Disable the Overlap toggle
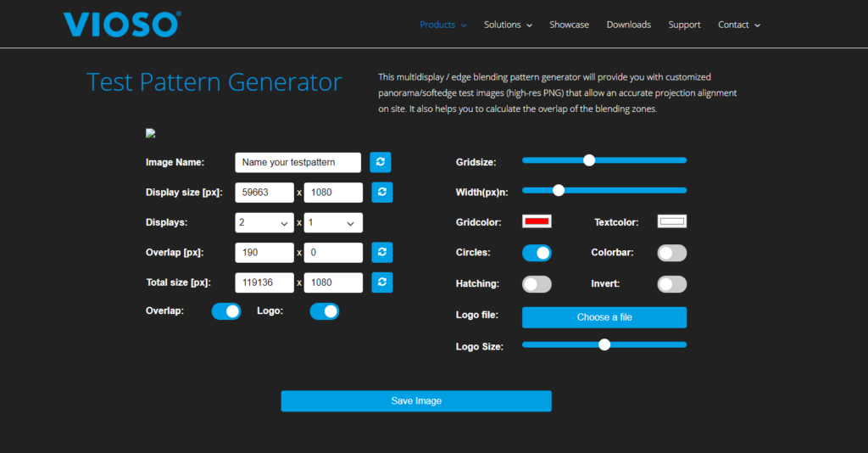This screenshot has width=868, height=453. pos(226,311)
